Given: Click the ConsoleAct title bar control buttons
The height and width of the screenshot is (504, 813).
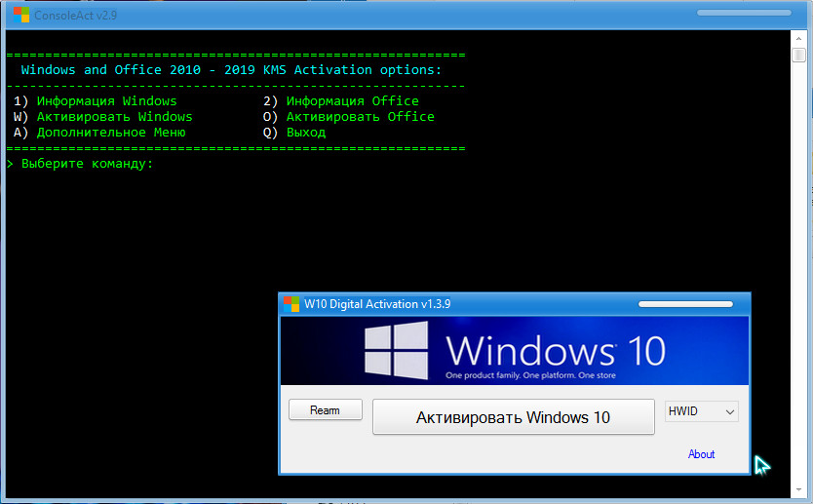Looking at the screenshot, I should (x=743, y=14).
